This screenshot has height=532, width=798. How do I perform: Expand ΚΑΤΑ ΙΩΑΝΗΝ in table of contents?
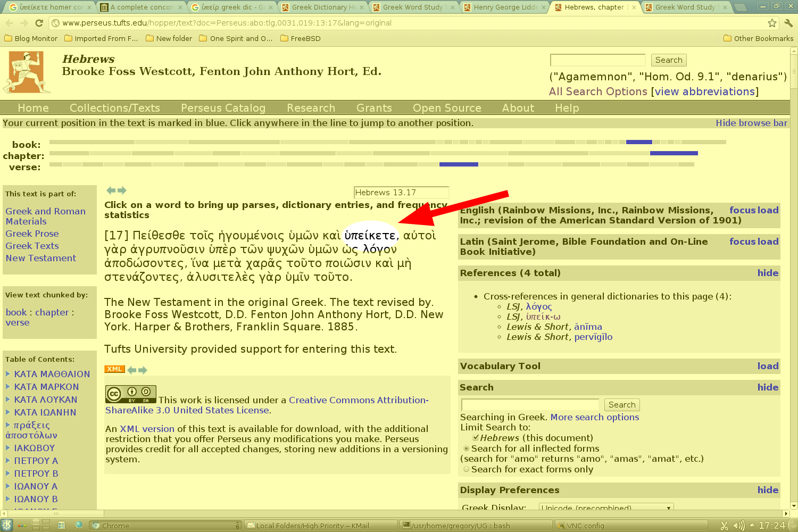click(x=8, y=412)
